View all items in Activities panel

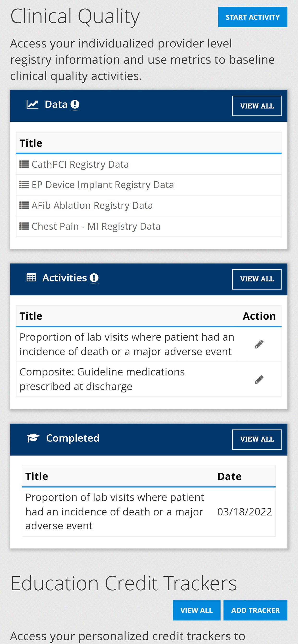coord(257,279)
